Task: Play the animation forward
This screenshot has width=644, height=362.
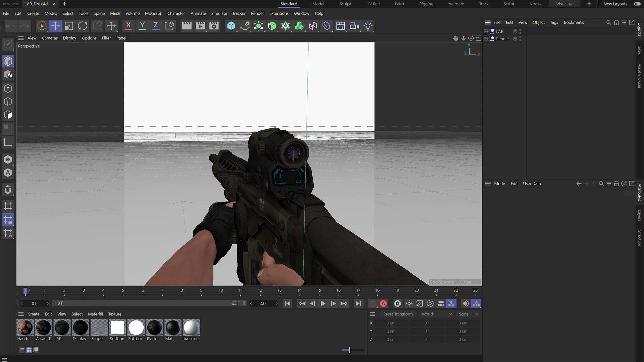Action: [x=323, y=303]
